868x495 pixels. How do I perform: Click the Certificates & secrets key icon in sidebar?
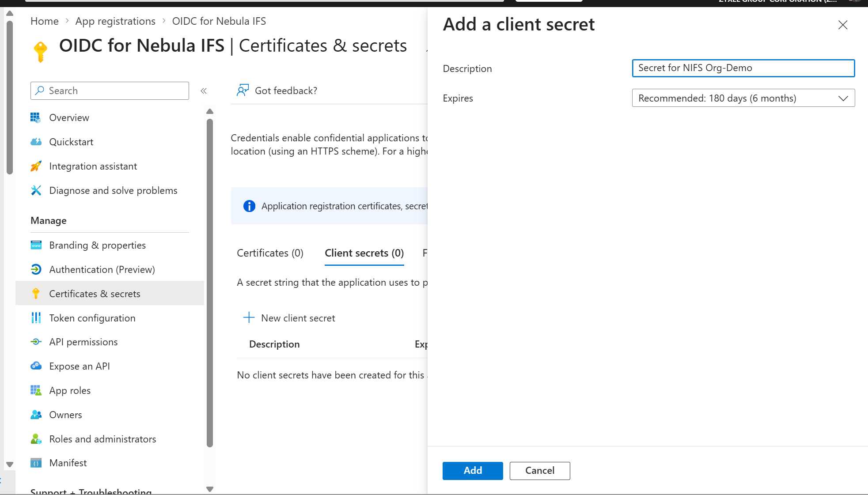36,294
